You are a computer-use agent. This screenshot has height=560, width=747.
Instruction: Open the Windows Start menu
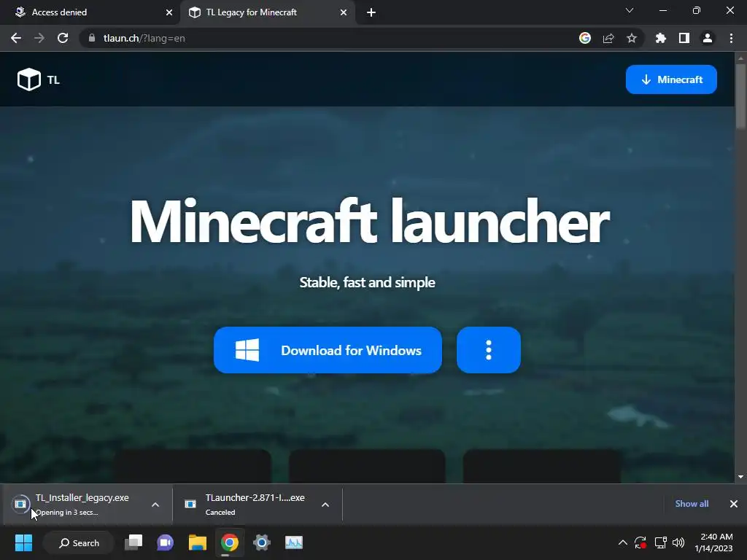[23, 542]
